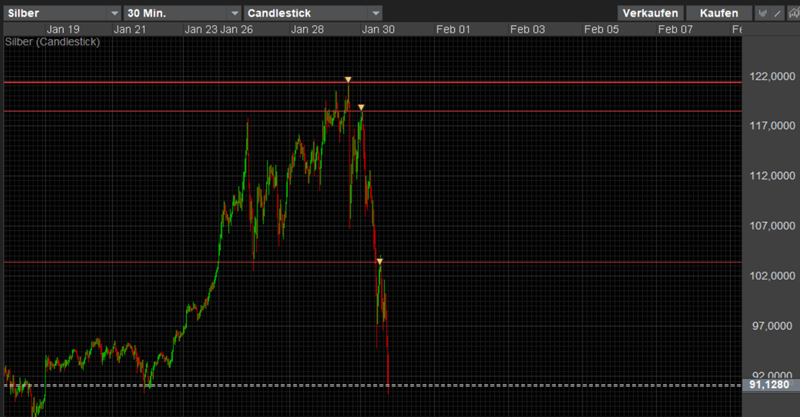
Task: Click the current price label 91,1280
Action: (770, 385)
